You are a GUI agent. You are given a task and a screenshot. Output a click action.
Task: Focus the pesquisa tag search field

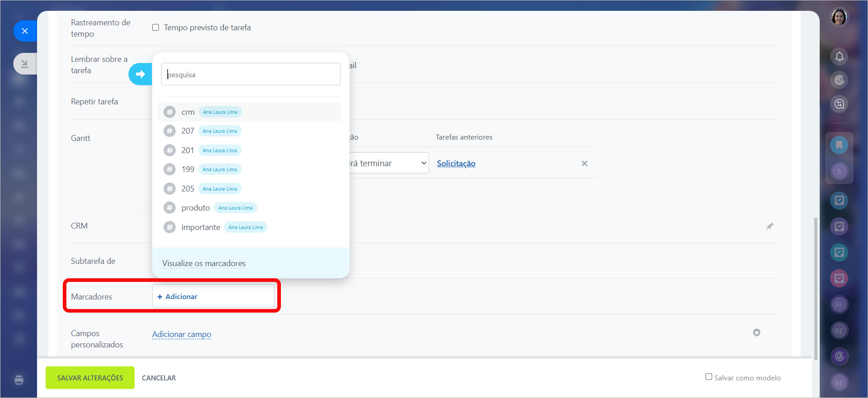251,74
